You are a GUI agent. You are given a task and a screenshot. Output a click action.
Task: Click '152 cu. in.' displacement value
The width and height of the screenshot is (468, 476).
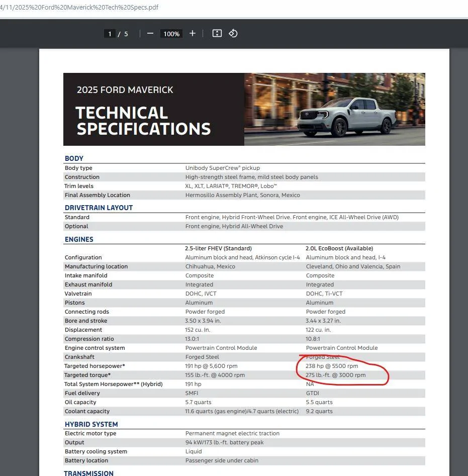[198, 330]
